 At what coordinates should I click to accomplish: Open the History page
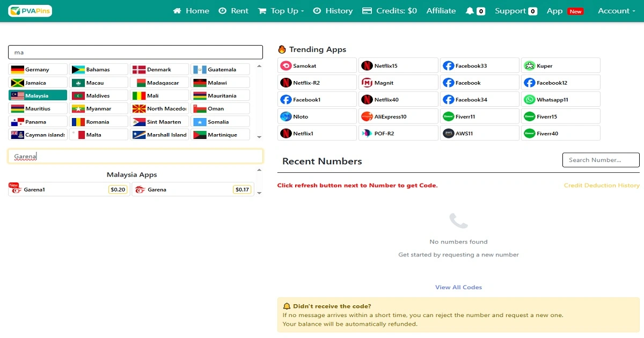[x=333, y=11]
